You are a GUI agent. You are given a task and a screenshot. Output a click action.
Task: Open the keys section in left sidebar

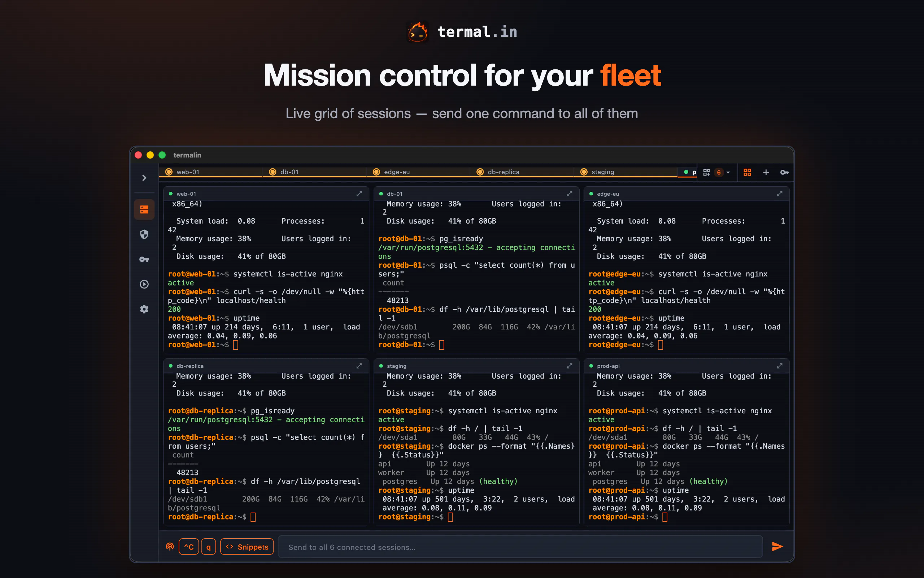144,260
